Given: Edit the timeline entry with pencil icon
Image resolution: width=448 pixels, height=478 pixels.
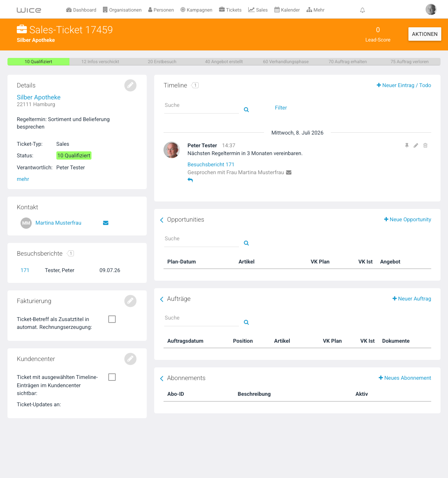Looking at the screenshot, I should point(416,145).
